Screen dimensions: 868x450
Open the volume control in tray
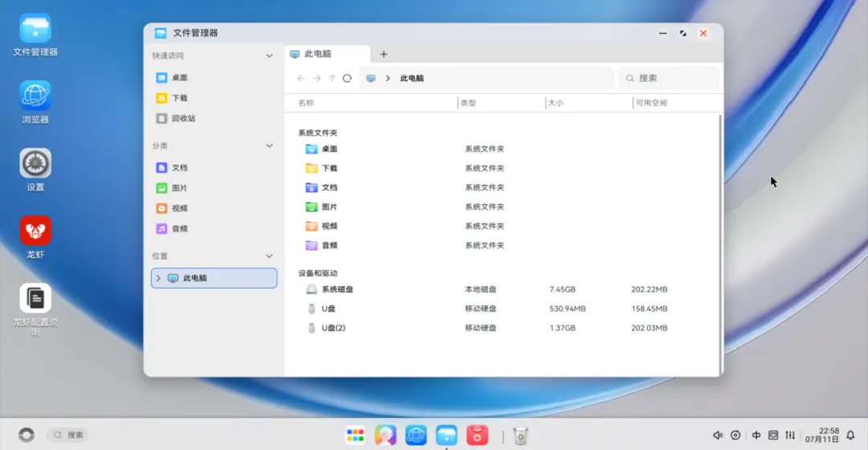coord(718,436)
